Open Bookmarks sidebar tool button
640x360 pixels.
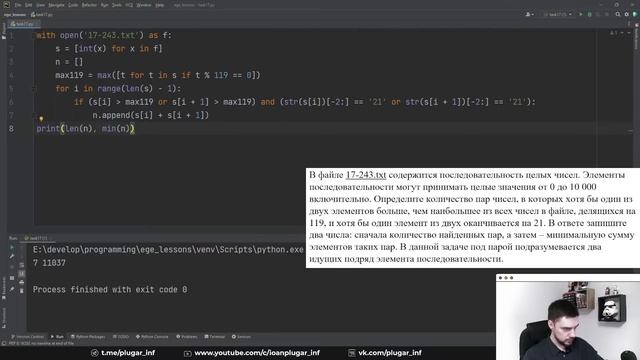coord(4,289)
